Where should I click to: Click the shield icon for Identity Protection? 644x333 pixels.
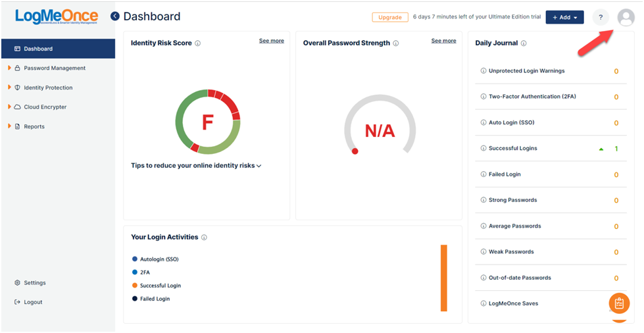[17, 88]
